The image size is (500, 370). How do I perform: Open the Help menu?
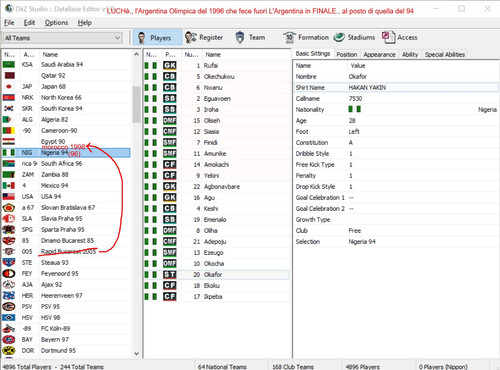[x=85, y=23]
